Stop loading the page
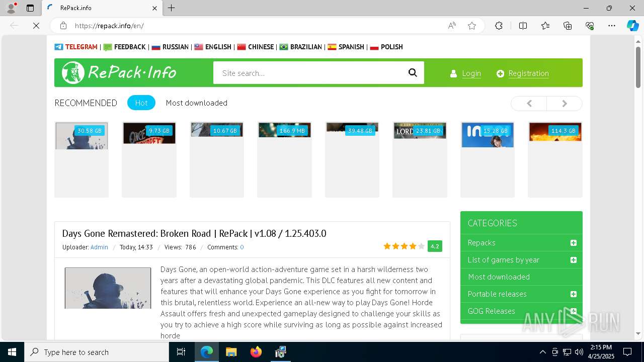 (36, 26)
